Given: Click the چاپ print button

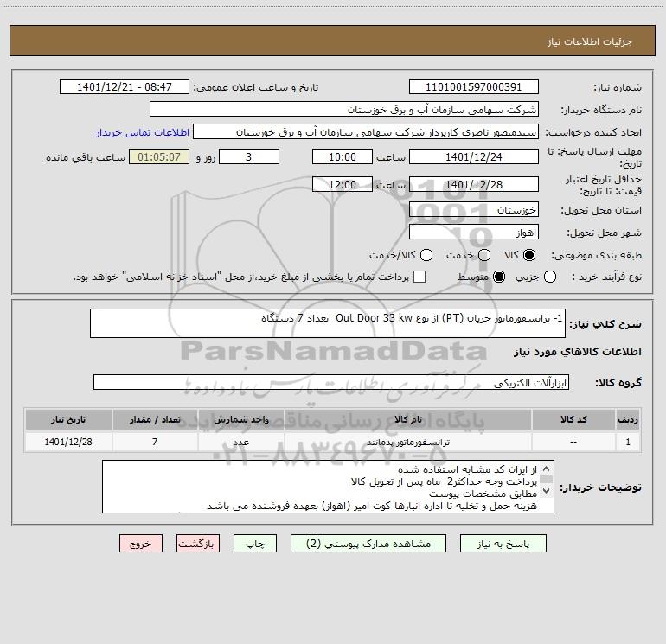Looking at the screenshot, I should click(255, 544).
